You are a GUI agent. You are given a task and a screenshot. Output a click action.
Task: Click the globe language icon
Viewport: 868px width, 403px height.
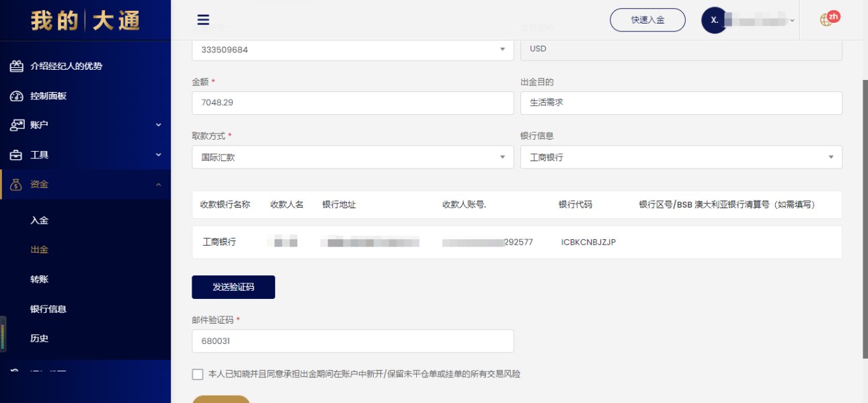pyautogui.click(x=826, y=20)
